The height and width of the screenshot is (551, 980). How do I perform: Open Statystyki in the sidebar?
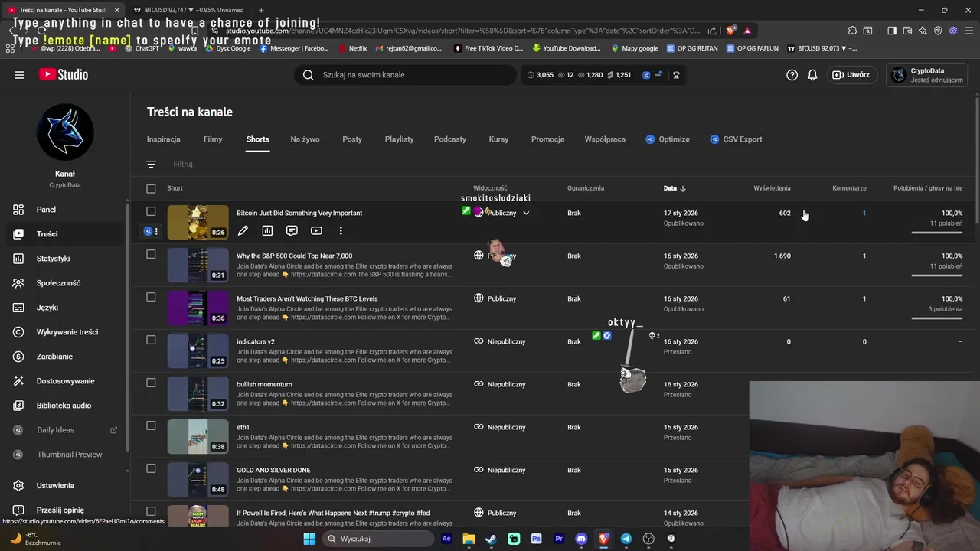[64, 259]
